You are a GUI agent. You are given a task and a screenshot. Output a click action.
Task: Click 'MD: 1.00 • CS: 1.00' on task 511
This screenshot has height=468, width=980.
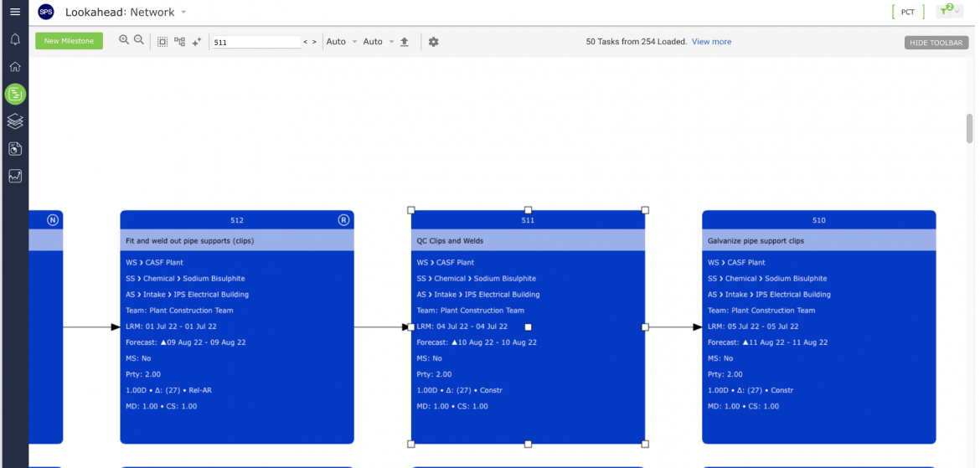(x=451, y=406)
